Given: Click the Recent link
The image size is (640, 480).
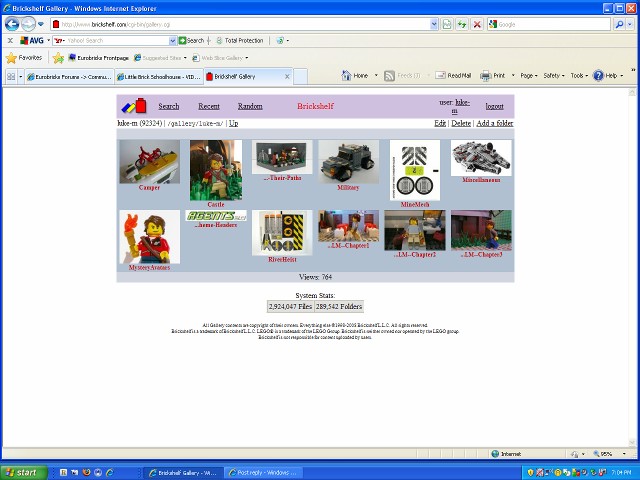Looking at the screenshot, I should click(209, 106).
